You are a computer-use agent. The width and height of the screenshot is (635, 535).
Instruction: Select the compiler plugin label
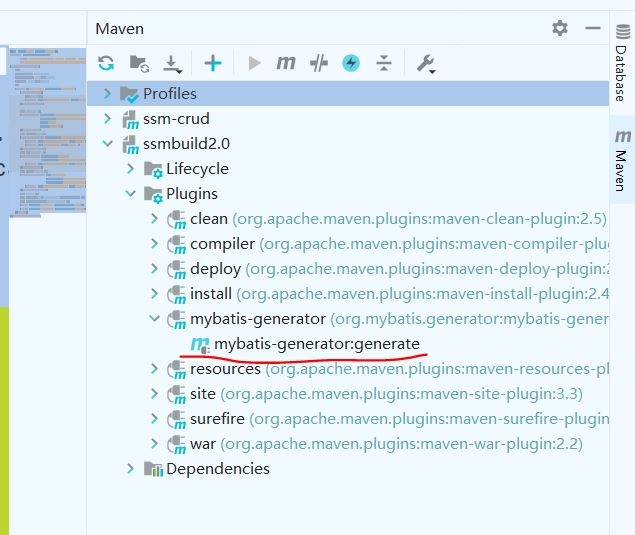pos(222,244)
